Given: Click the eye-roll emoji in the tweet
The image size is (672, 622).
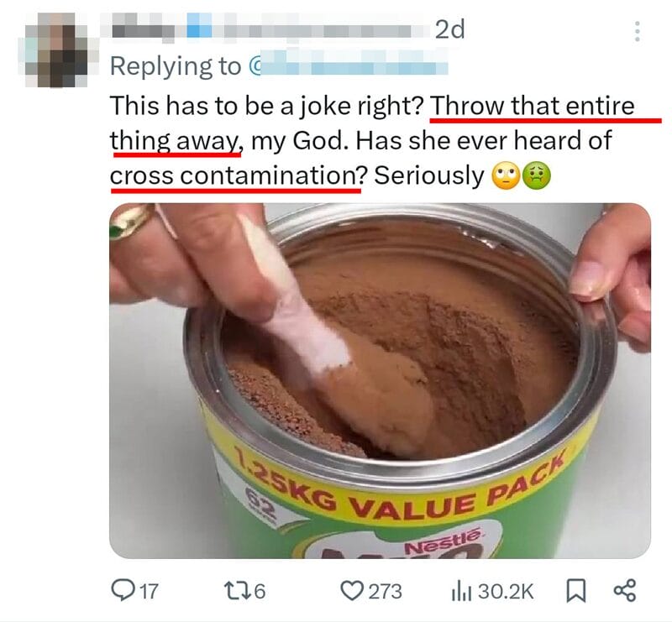Looking at the screenshot, I should coord(506,176).
